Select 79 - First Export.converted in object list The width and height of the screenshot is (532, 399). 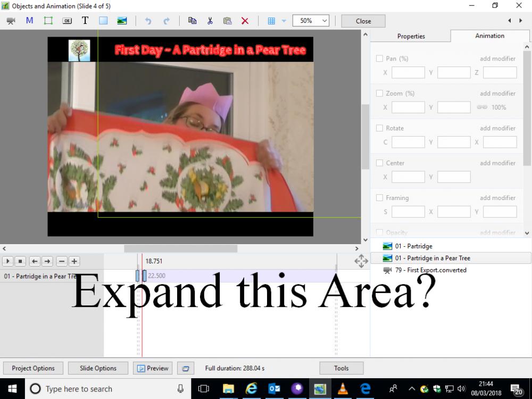pyautogui.click(x=430, y=270)
